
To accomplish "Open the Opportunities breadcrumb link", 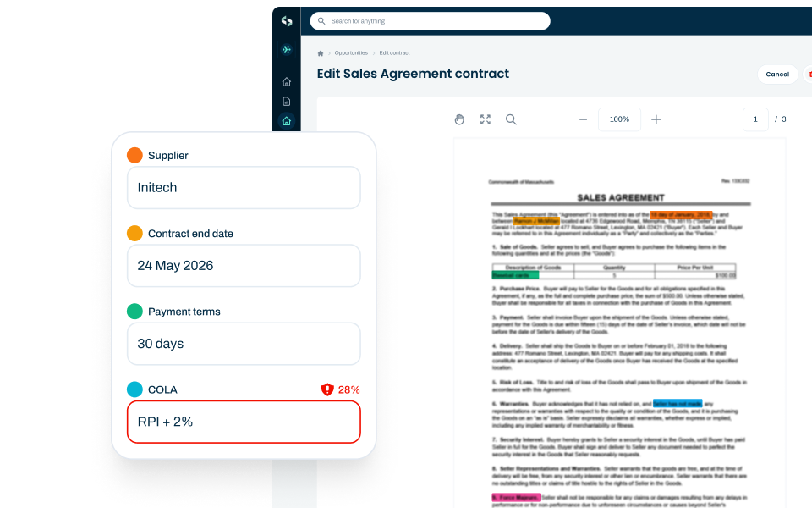I will coord(350,52).
